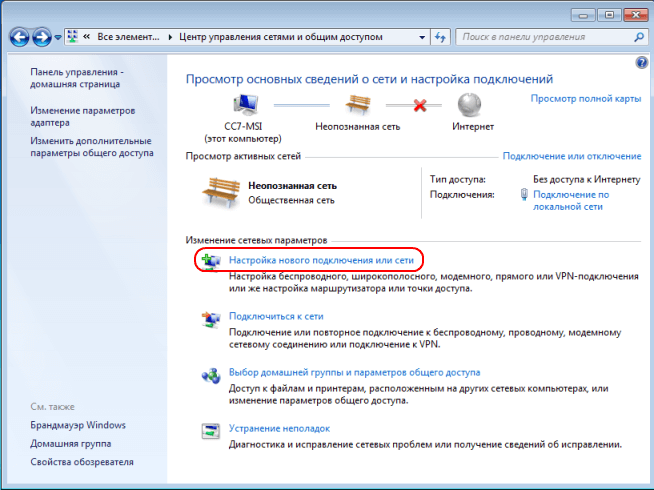Click the Подключиться к сети icon
Viewport: 654px width, 490px height.
[x=211, y=318]
